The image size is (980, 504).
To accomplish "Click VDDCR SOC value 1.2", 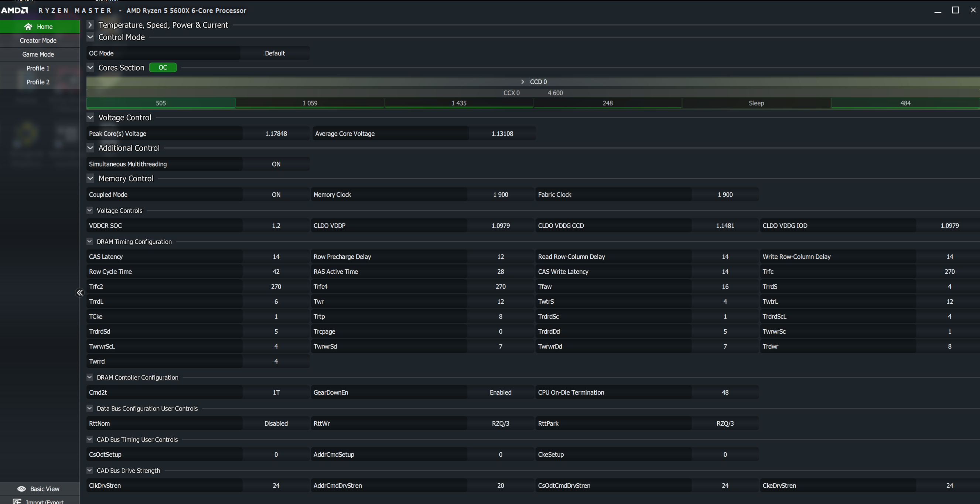I will point(276,226).
